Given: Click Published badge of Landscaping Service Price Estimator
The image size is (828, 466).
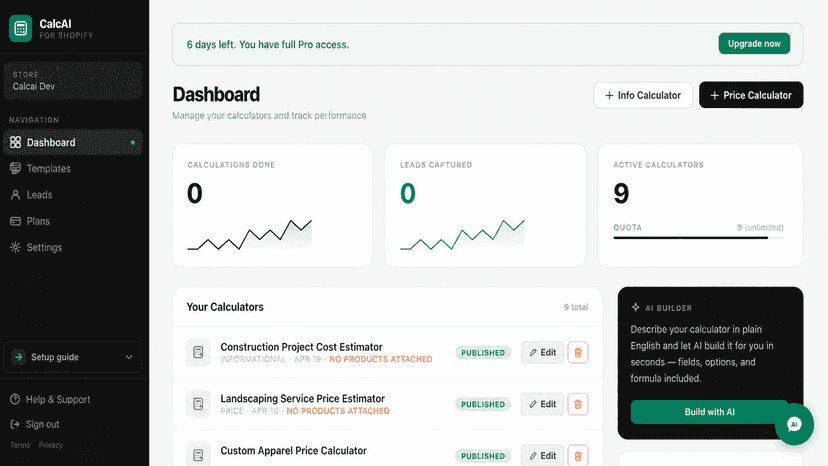Looking at the screenshot, I should 483,405.
